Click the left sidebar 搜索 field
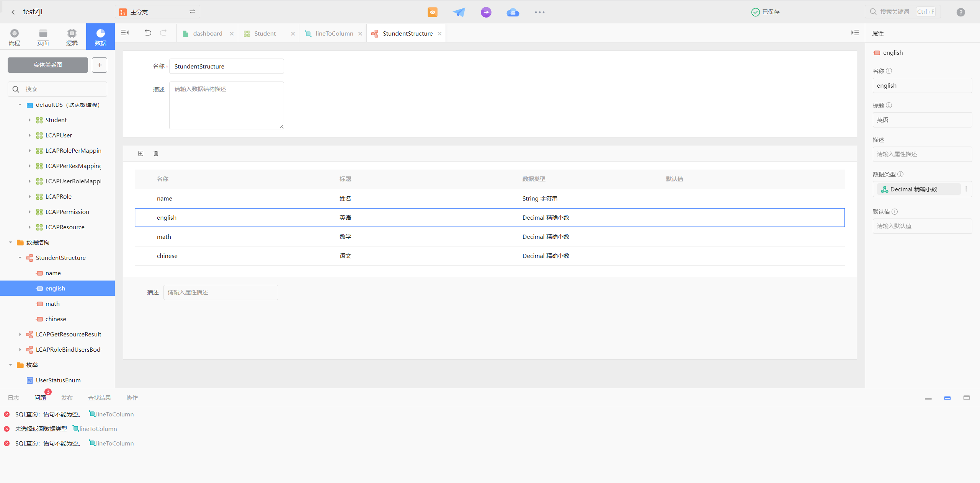 (x=57, y=89)
